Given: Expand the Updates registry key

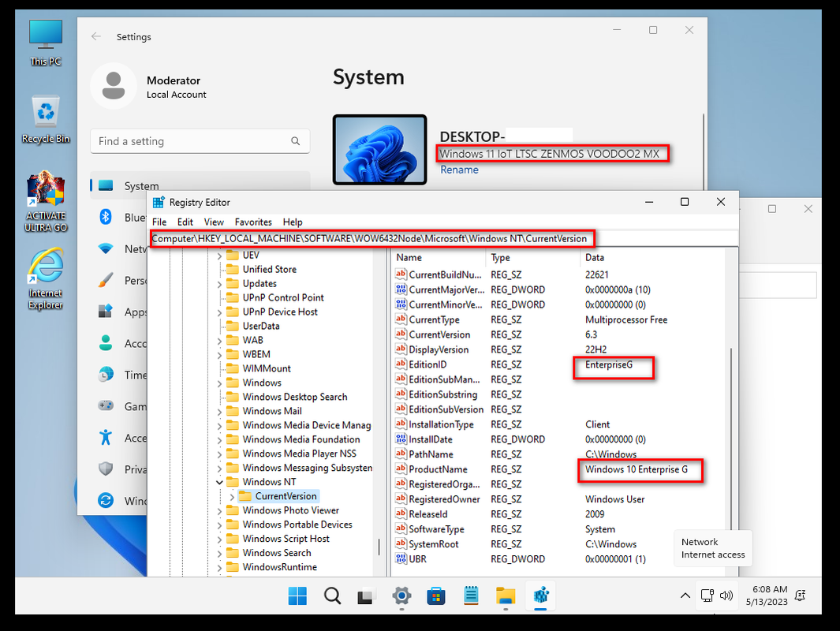Looking at the screenshot, I should [x=219, y=284].
